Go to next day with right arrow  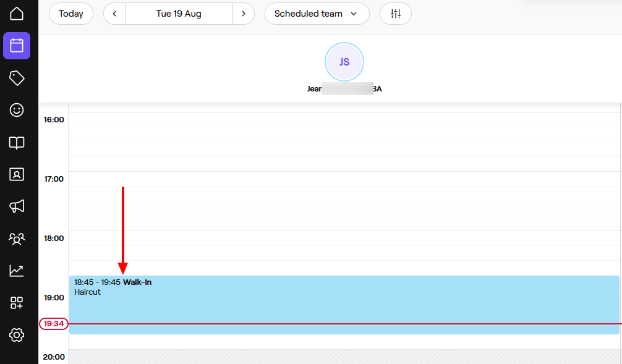tap(244, 14)
